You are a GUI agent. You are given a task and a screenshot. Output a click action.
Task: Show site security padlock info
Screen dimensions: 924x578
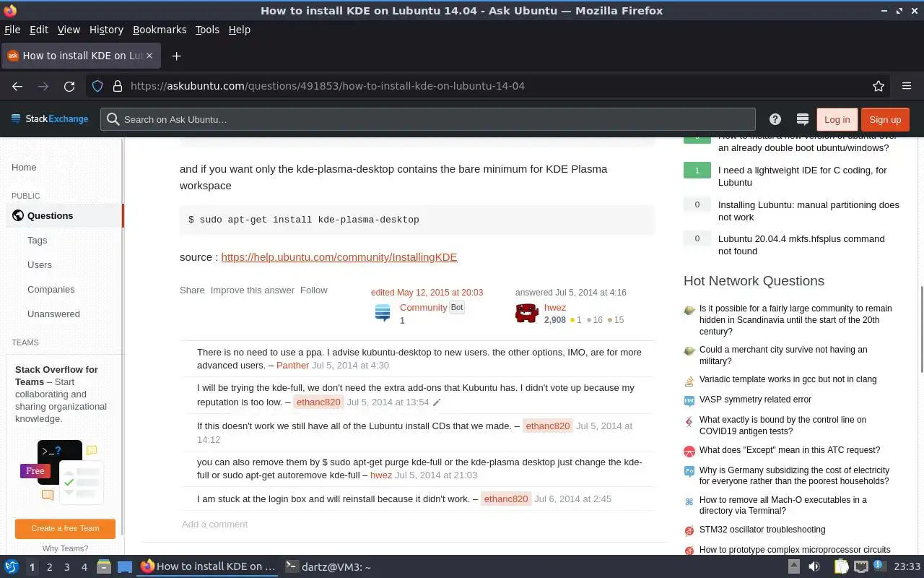coord(117,86)
